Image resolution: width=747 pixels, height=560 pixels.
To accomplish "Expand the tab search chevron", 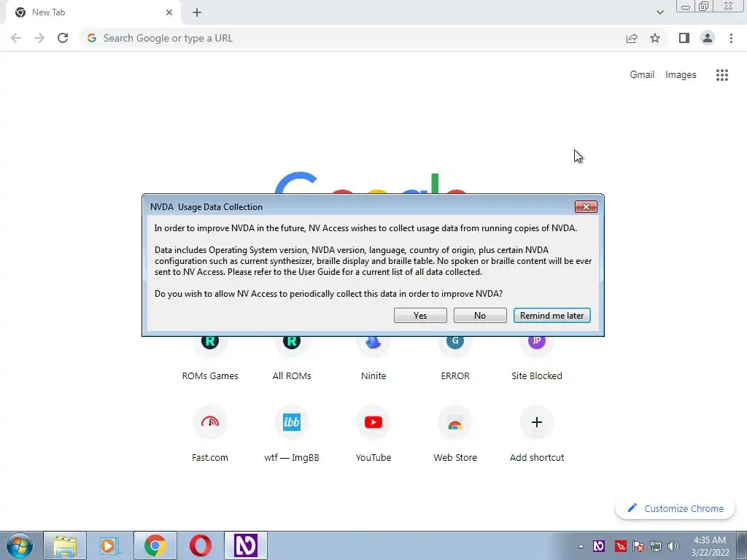I will [x=659, y=12].
